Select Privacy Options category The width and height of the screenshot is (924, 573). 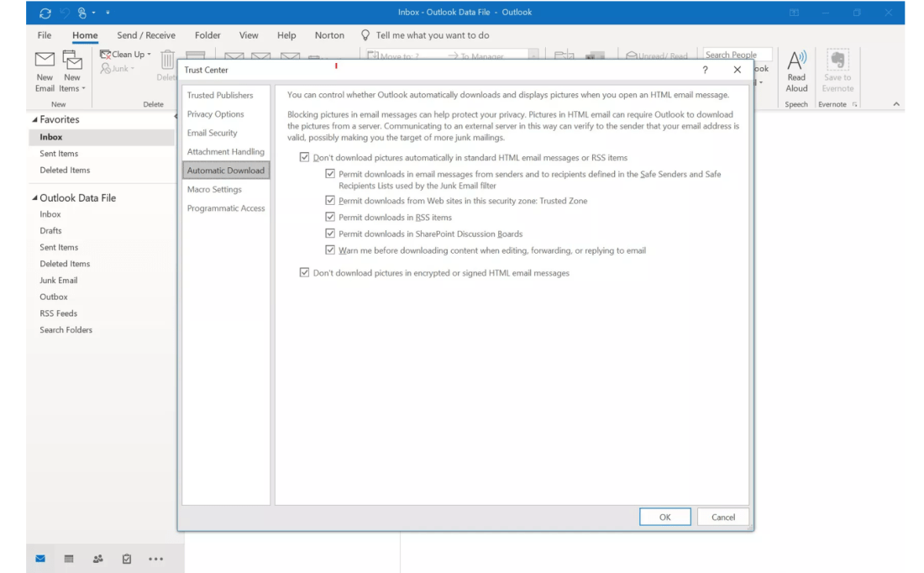coord(226,113)
